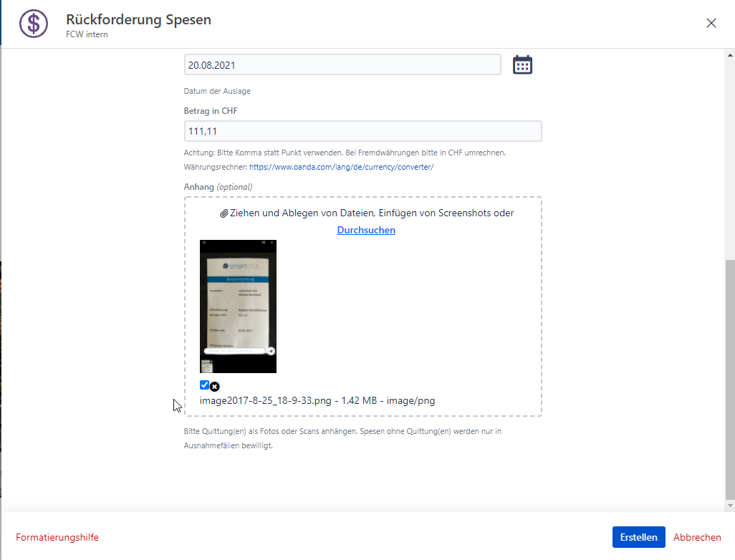Open the oanda.com currency converter link

click(341, 167)
